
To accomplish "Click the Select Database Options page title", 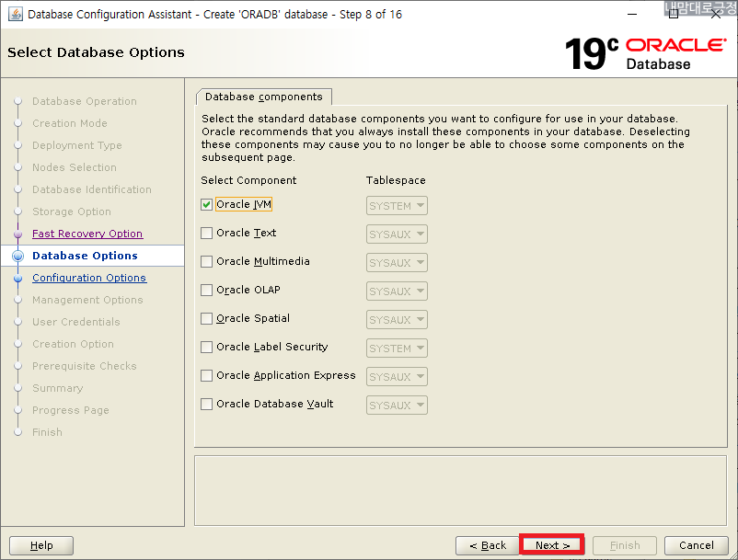I will [96, 52].
